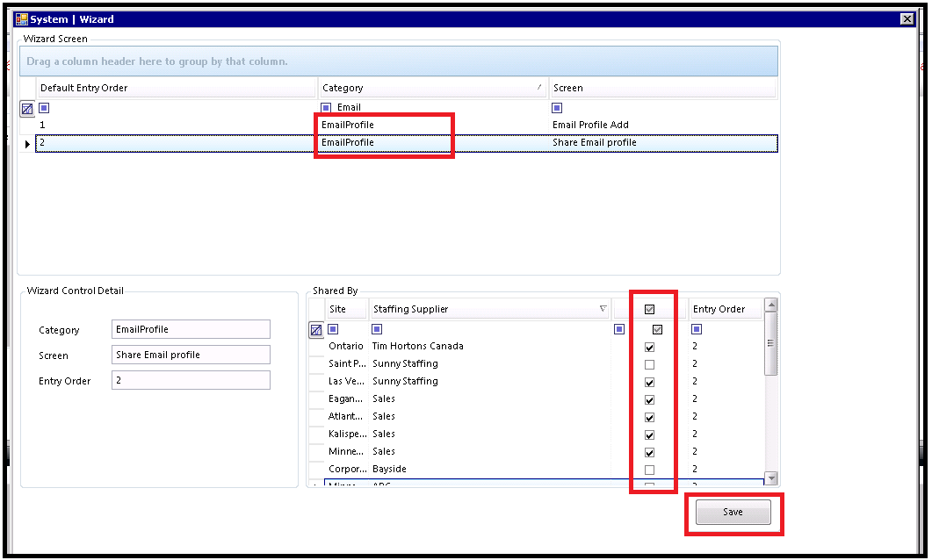
Task: Open the Shared By filter editor icon
Action: pyautogui.click(x=316, y=330)
